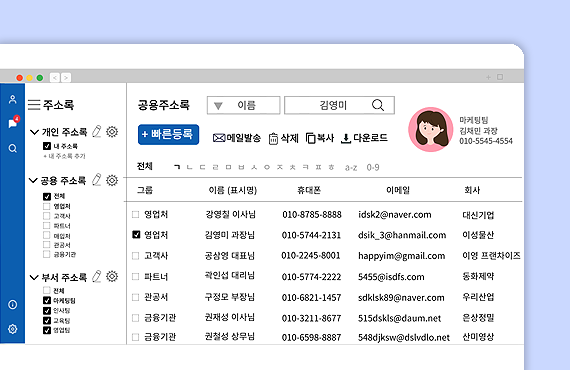Click the magnifier in the search field
The width and height of the screenshot is (570, 370).
[x=378, y=105]
